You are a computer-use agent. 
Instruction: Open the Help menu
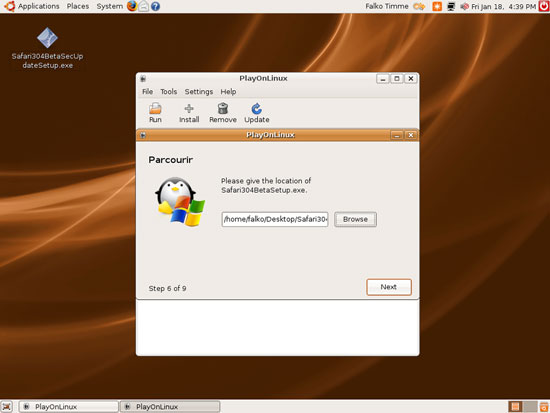[228, 92]
